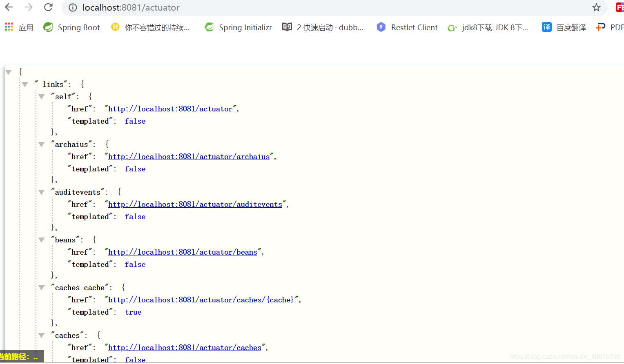Image resolution: width=624 pixels, height=364 pixels.
Task: Bookmark this page with the star icon
Action: (x=597, y=7)
